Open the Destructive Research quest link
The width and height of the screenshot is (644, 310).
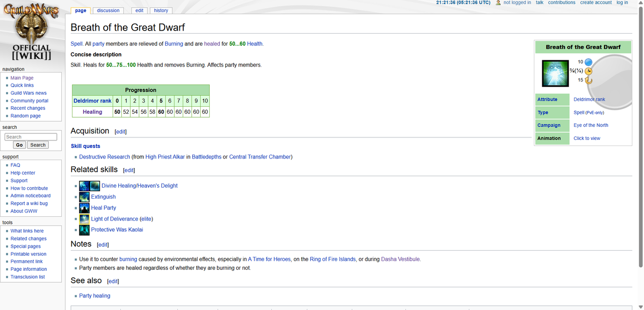(x=105, y=157)
